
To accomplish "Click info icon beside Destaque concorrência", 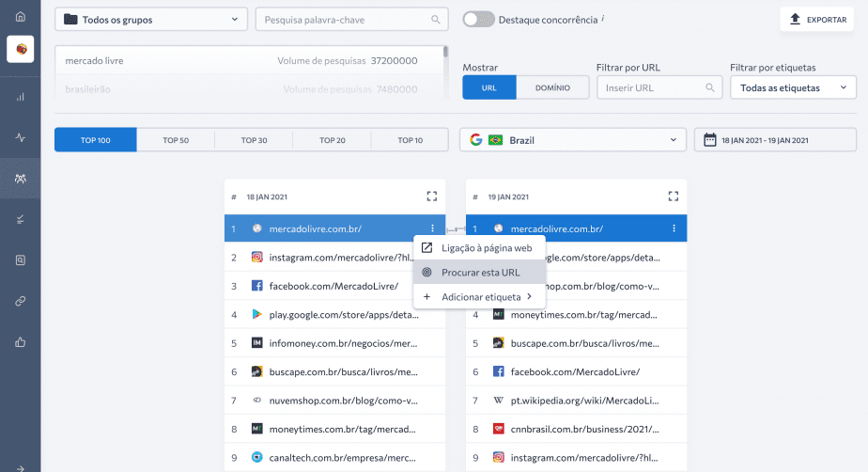I will click(603, 18).
